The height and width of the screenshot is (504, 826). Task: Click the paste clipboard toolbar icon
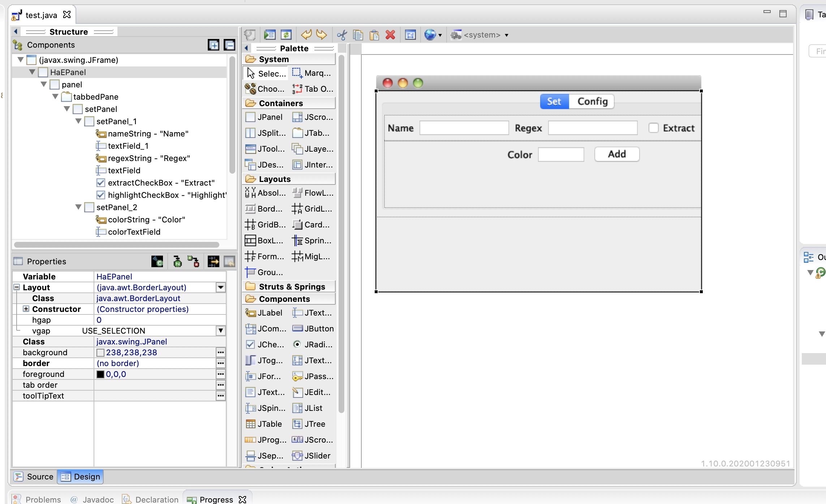click(374, 35)
